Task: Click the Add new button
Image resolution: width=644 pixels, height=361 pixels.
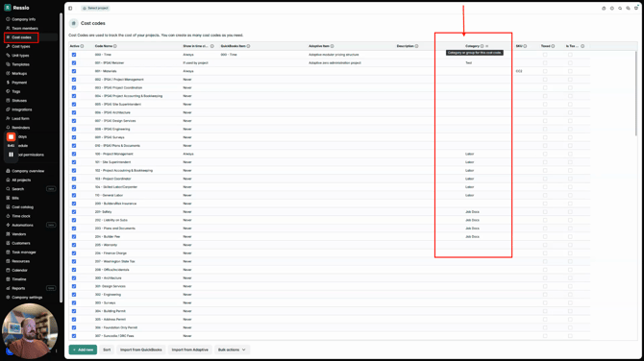Action: (83, 349)
